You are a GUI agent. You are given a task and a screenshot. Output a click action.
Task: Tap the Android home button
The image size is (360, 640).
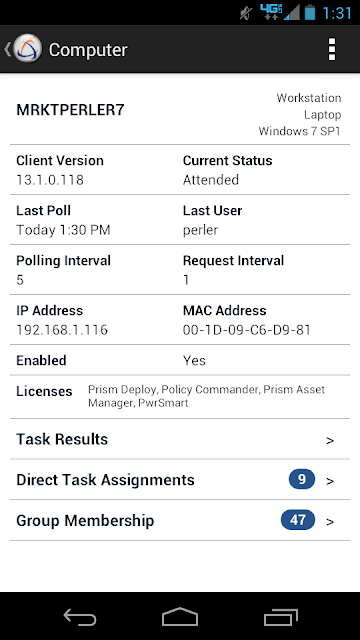click(180, 616)
